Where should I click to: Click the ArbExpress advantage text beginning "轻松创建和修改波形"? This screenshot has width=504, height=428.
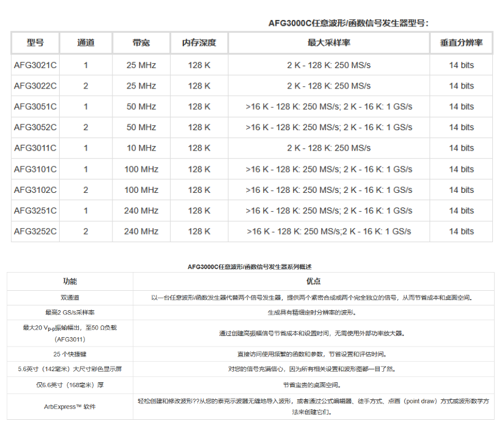click(314, 406)
